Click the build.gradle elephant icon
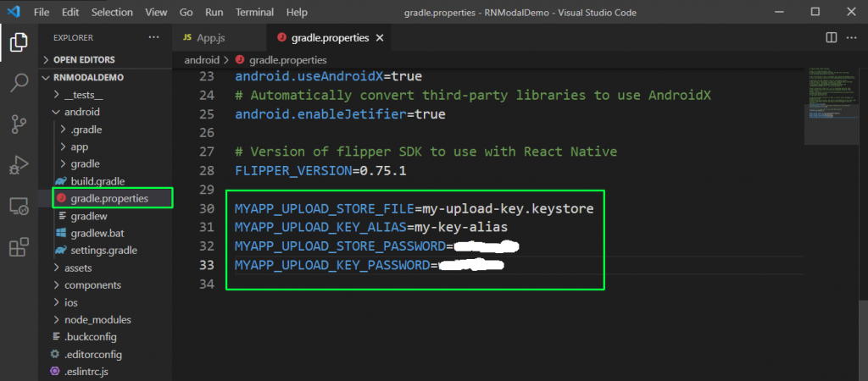868x381 pixels. click(60, 181)
